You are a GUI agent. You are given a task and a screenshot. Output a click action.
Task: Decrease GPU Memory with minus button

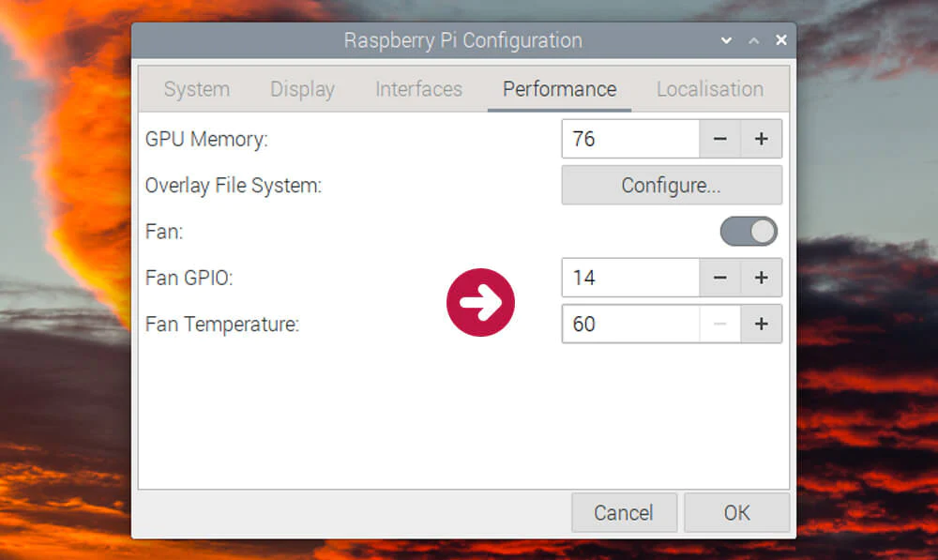pos(720,139)
